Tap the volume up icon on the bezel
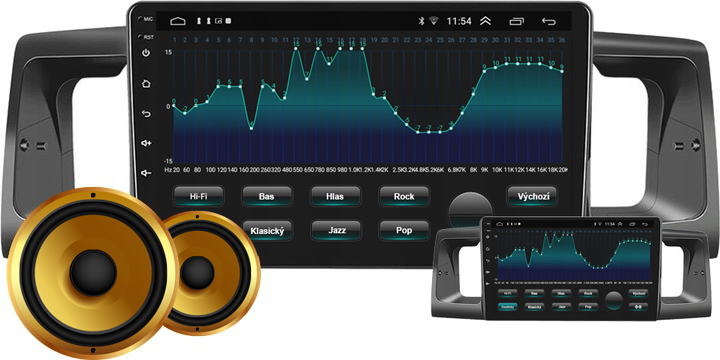 tap(146, 143)
